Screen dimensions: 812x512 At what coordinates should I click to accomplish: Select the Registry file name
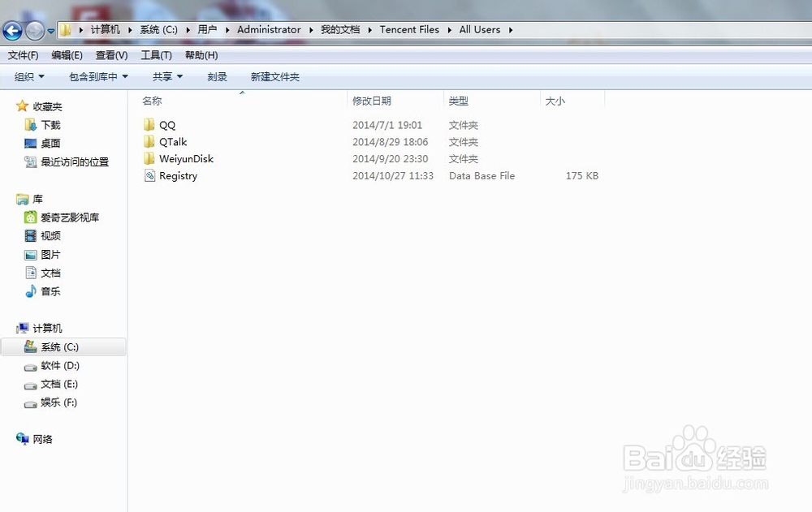click(x=178, y=176)
